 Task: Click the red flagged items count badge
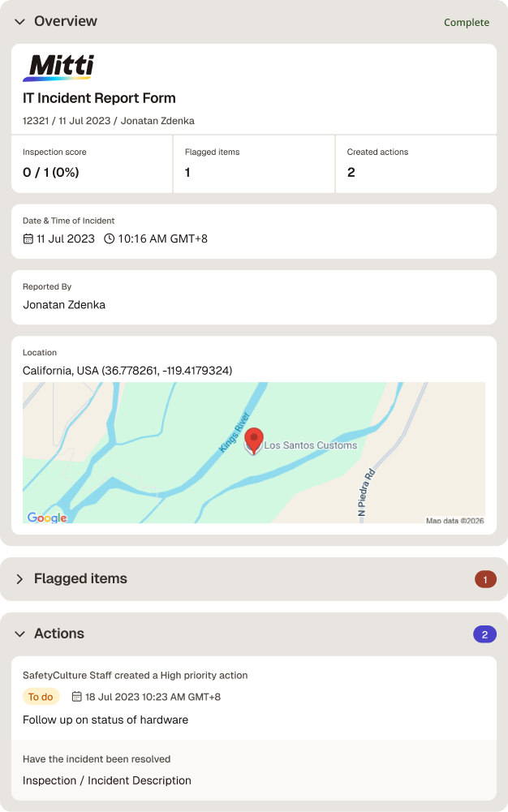click(x=485, y=579)
